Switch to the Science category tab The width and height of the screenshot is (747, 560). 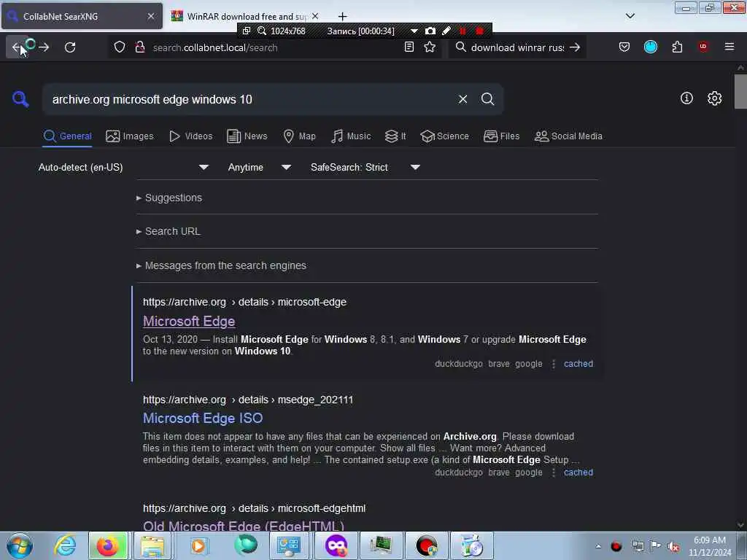(444, 136)
